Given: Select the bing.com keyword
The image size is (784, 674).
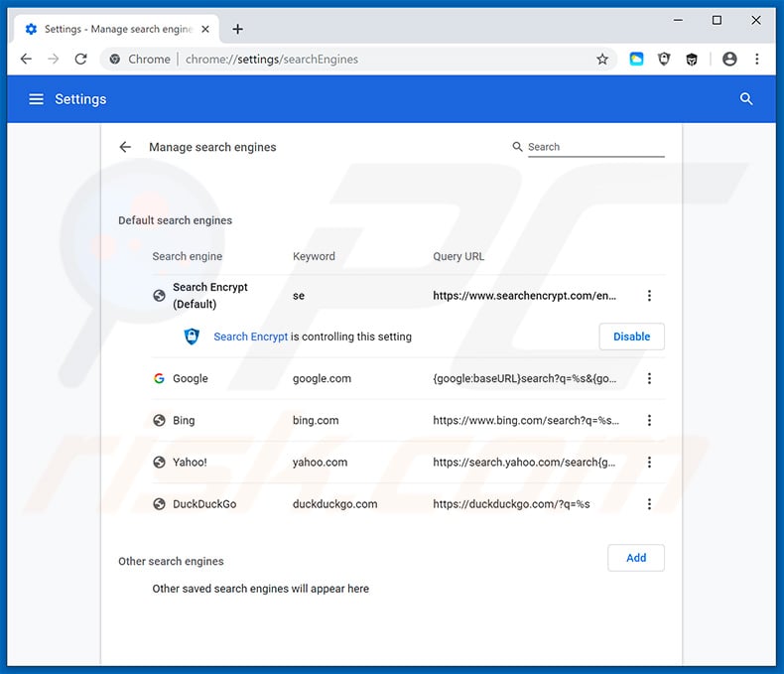Looking at the screenshot, I should tap(316, 421).
